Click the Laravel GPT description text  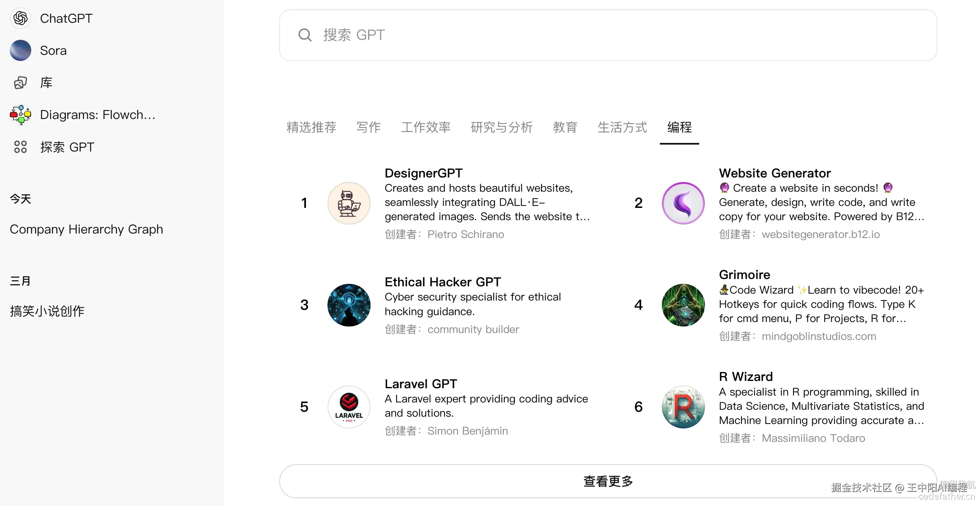click(486, 406)
